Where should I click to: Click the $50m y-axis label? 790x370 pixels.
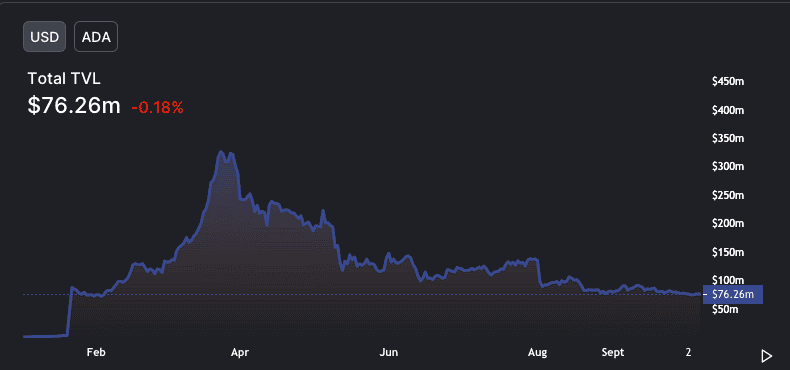(726, 309)
